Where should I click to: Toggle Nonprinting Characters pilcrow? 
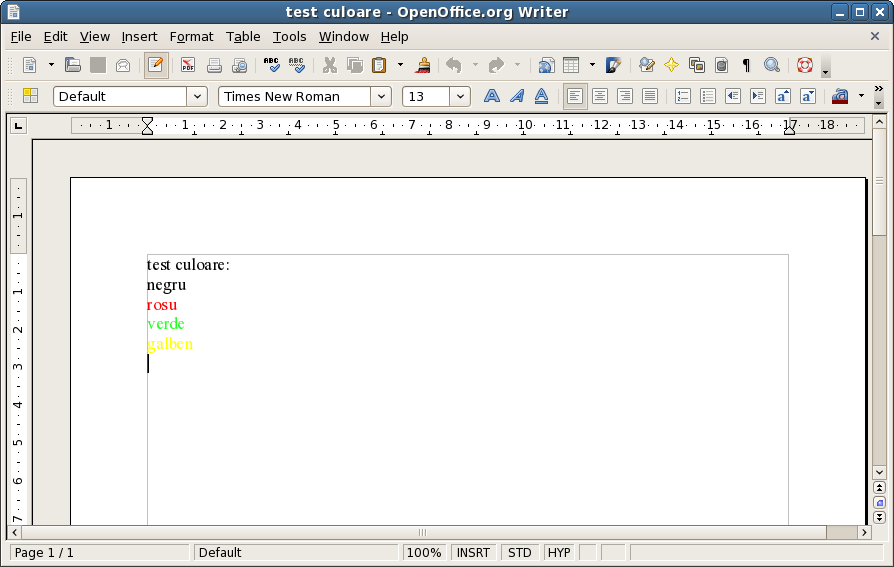(746, 65)
